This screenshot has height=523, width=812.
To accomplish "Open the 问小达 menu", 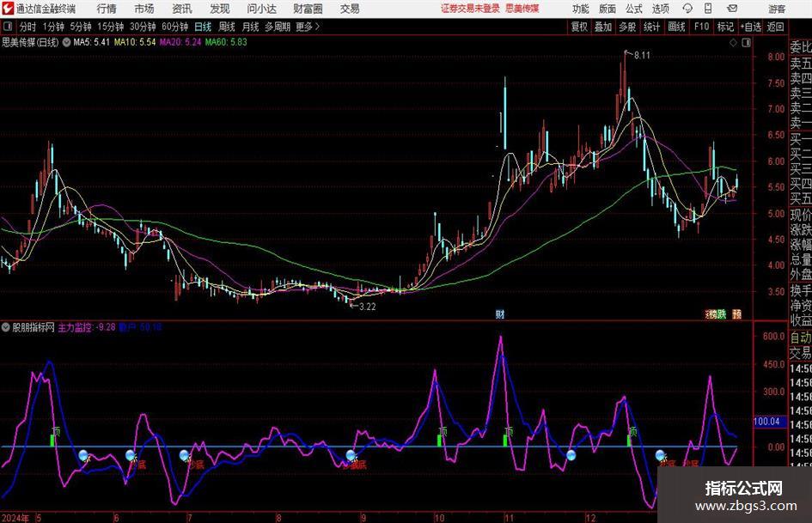I will (x=261, y=9).
